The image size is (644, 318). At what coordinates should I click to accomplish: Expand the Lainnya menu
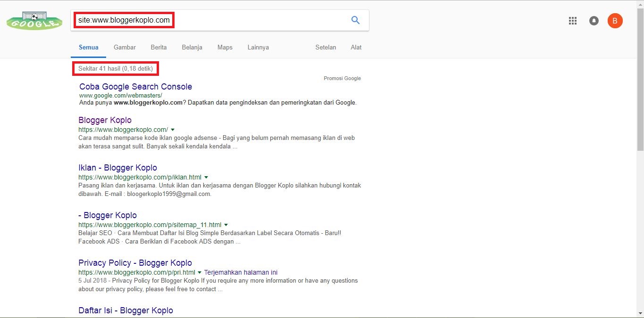258,47
